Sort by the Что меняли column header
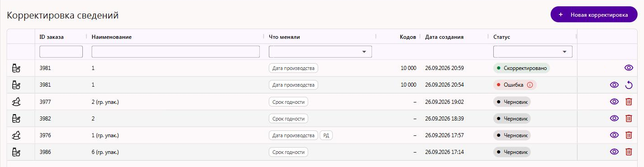The image size is (644, 167). point(284,37)
